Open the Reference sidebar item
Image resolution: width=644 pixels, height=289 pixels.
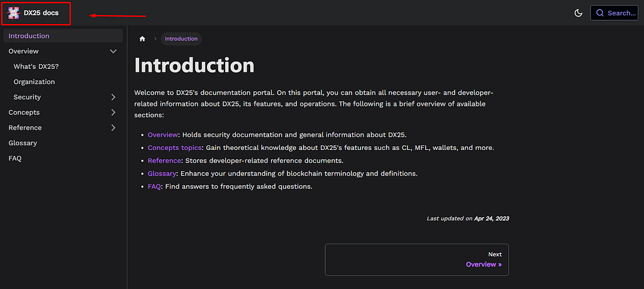[x=25, y=127]
